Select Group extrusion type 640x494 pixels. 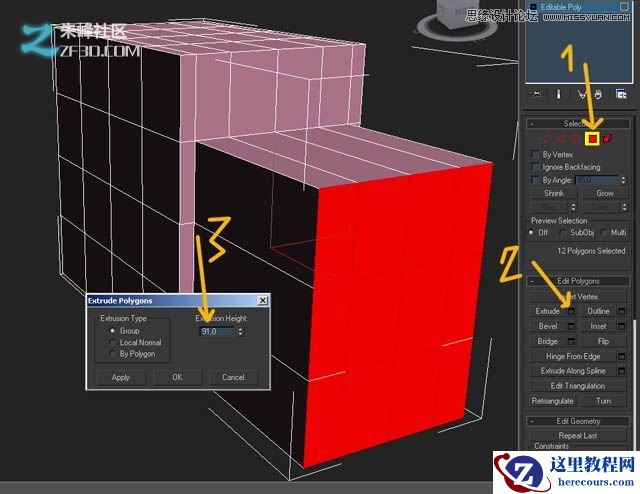point(113,331)
